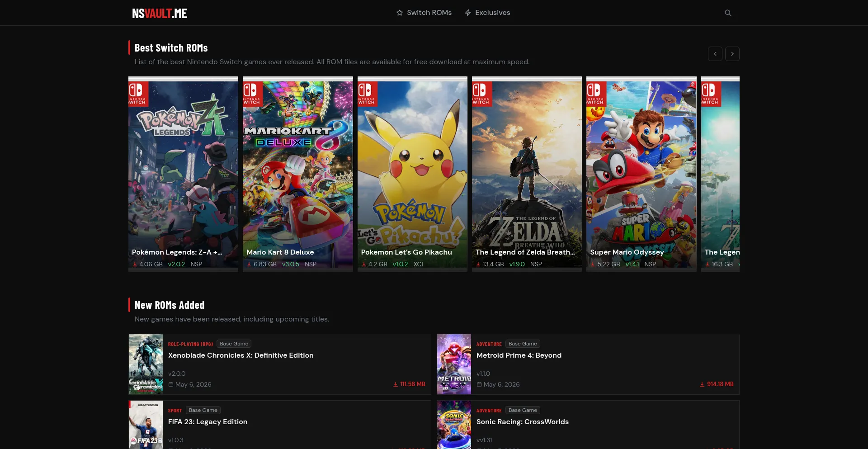This screenshot has height=449, width=868.
Task: Click version v3.0.5 on Mario Kart card
Action: (x=291, y=264)
